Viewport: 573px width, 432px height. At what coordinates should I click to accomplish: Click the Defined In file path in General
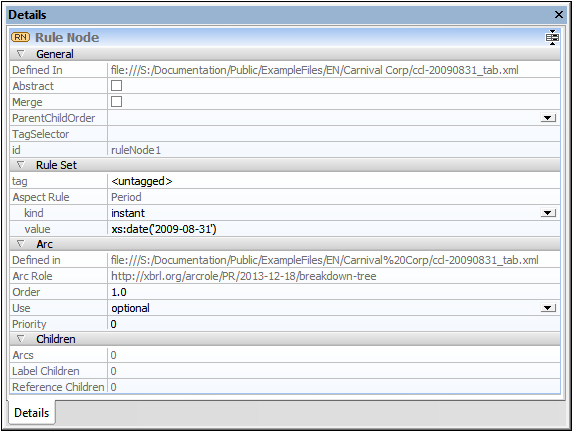315,70
